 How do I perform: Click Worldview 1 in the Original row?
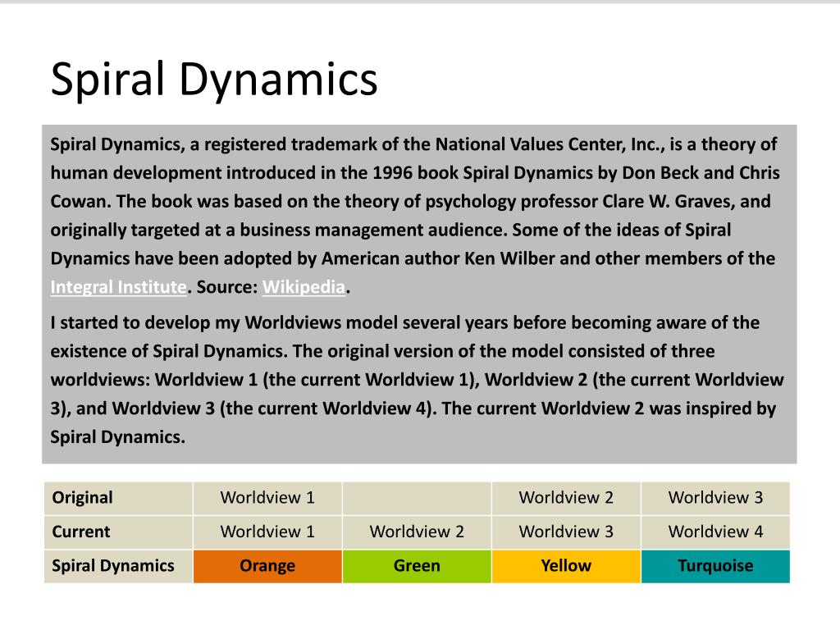pos(267,498)
